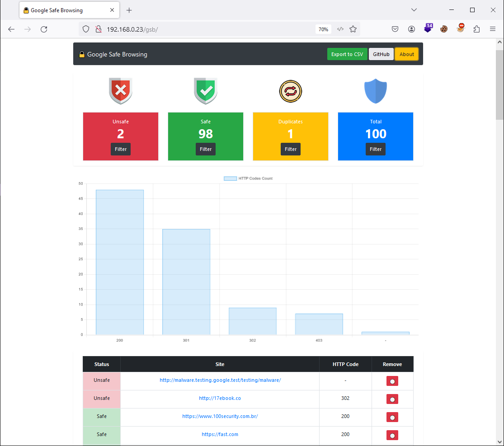Viewport: 504px width, 446px height.
Task: Remove the 100security.com.br row
Action: point(392,417)
